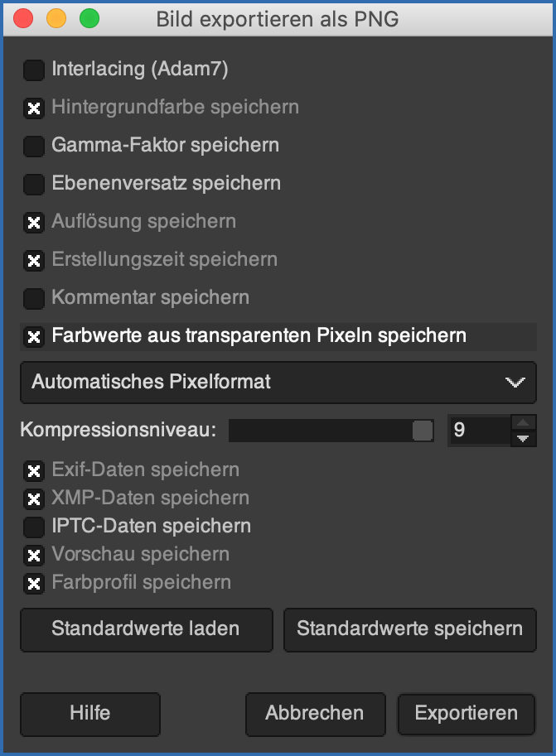
Task: Disable Erstellungszeit speichern
Action: pyautogui.click(x=33, y=260)
